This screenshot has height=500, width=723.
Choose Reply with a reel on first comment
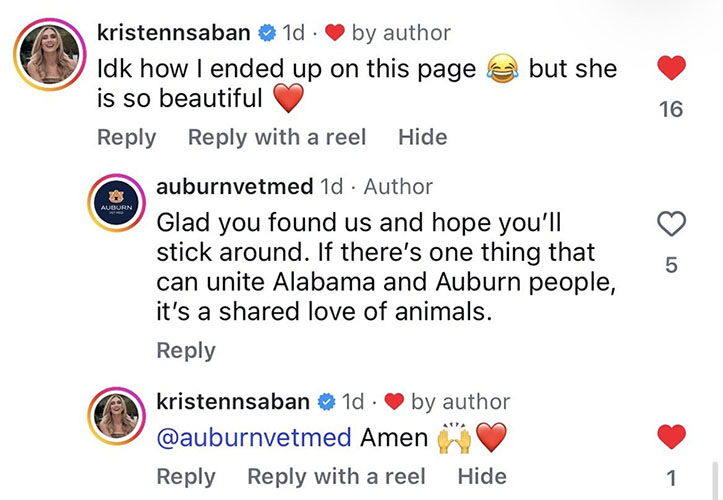click(277, 137)
